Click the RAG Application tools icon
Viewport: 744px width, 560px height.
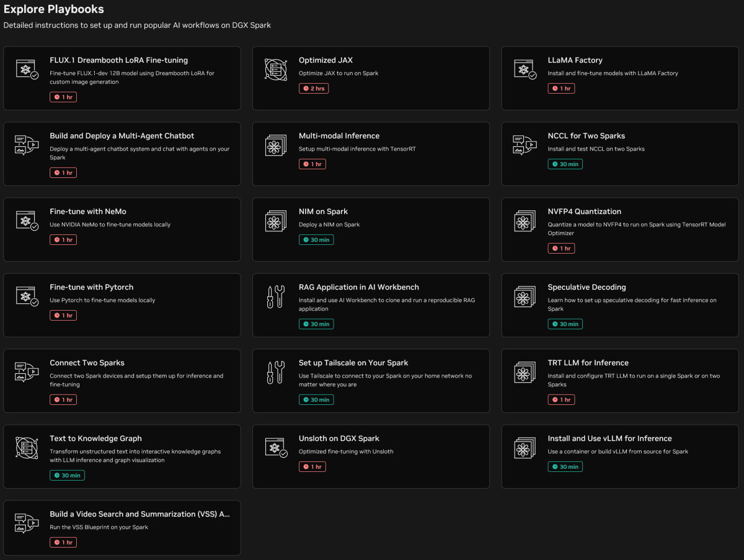tap(276, 297)
